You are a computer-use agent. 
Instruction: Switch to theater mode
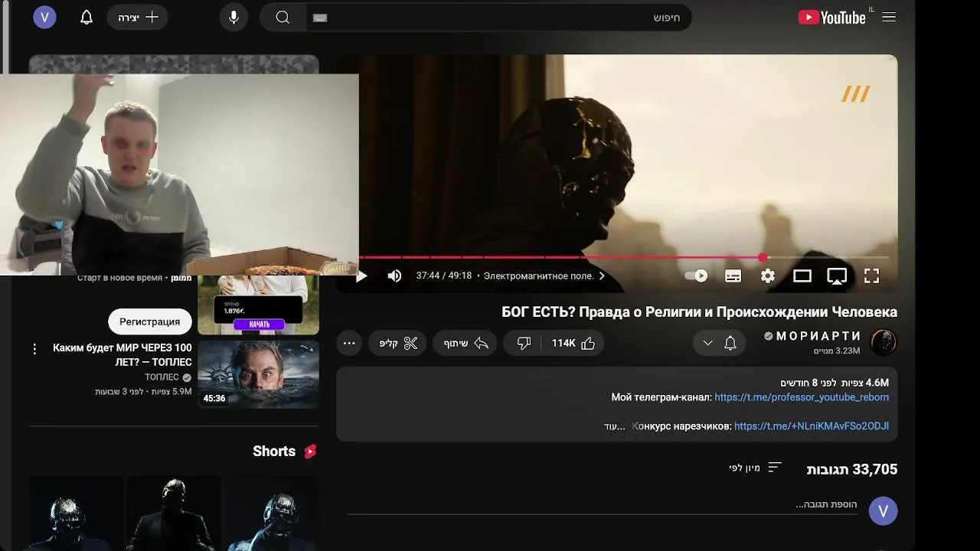point(802,276)
